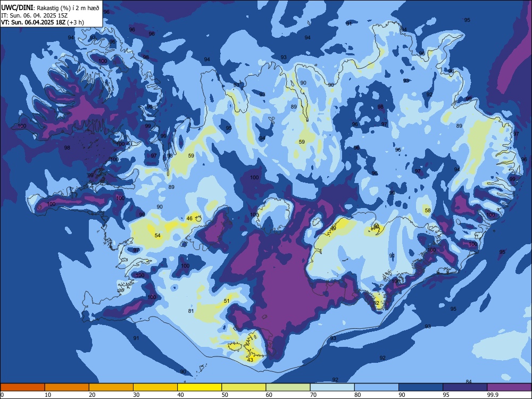Viewport: 532px width, 399px height.
Task: Pick the pale blue 70–80 legend swatch
Action: click(x=332, y=387)
